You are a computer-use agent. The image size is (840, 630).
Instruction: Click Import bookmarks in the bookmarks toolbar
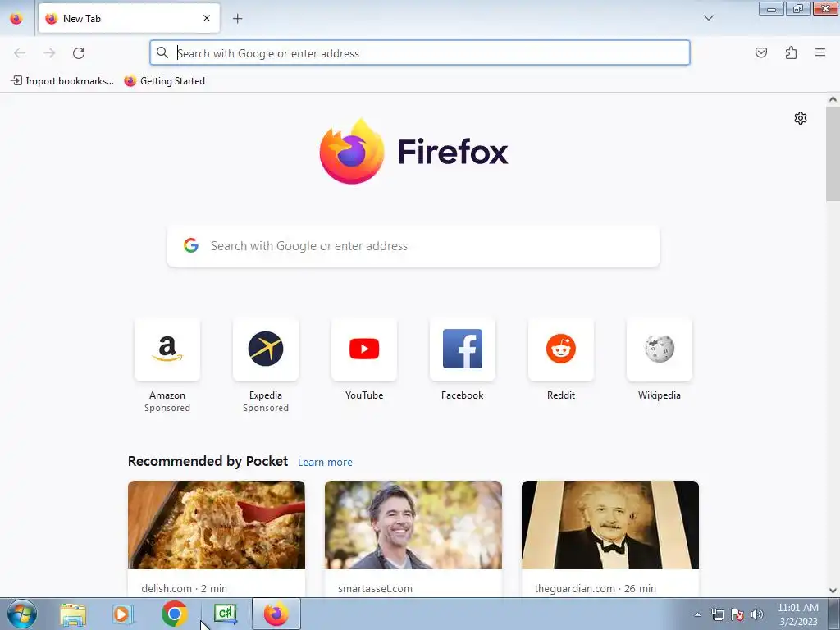(62, 81)
